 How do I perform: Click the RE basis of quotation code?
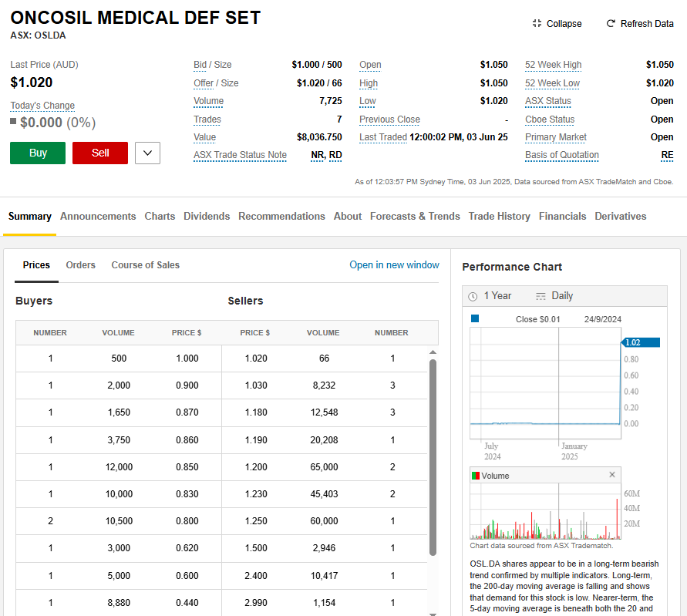pos(667,155)
